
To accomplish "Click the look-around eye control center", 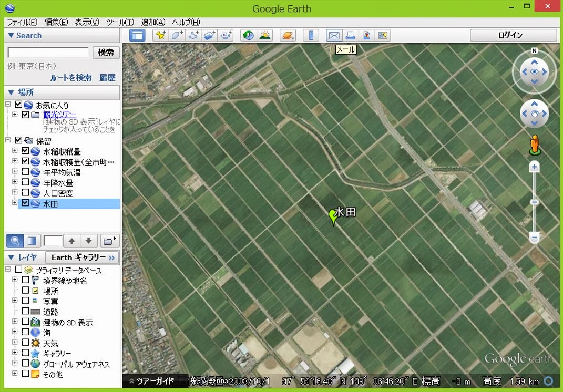I will [x=534, y=72].
